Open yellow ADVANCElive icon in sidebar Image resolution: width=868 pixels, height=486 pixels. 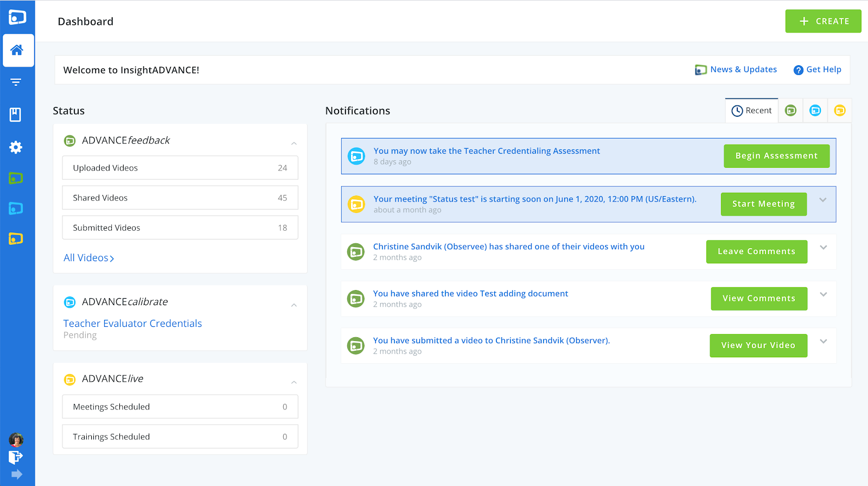click(x=16, y=239)
